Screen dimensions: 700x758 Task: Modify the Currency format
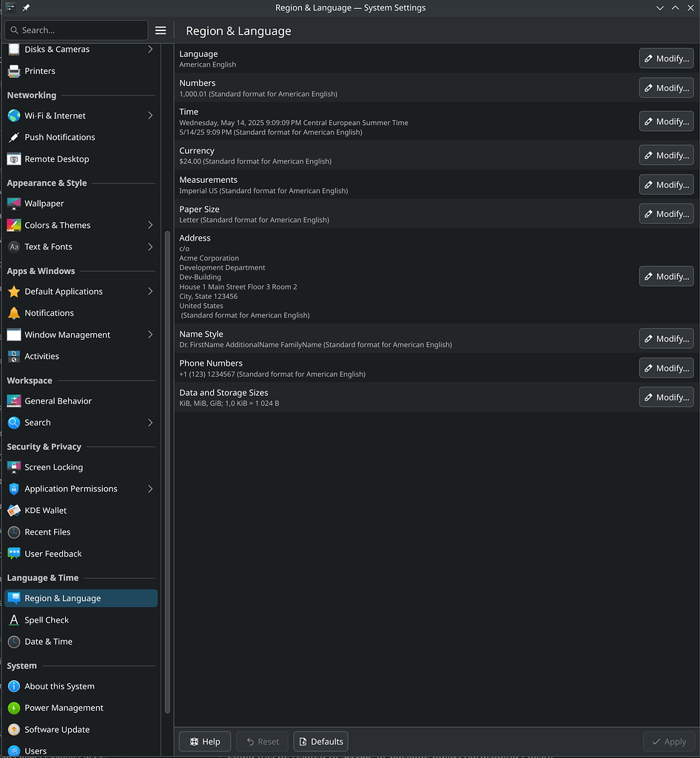(x=665, y=155)
